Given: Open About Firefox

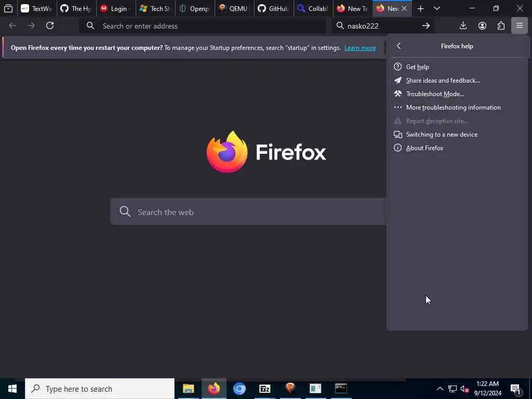Looking at the screenshot, I should click(x=457, y=148).
